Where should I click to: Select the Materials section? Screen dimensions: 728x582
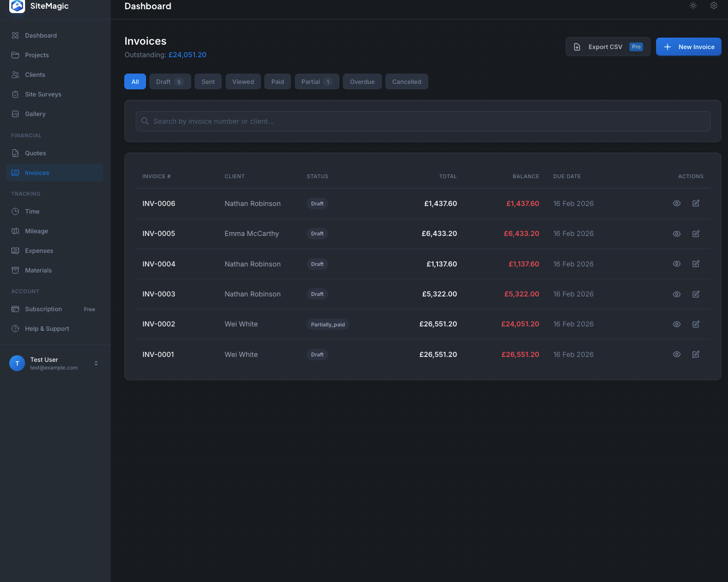pyautogui.click(x=38, y=270)
